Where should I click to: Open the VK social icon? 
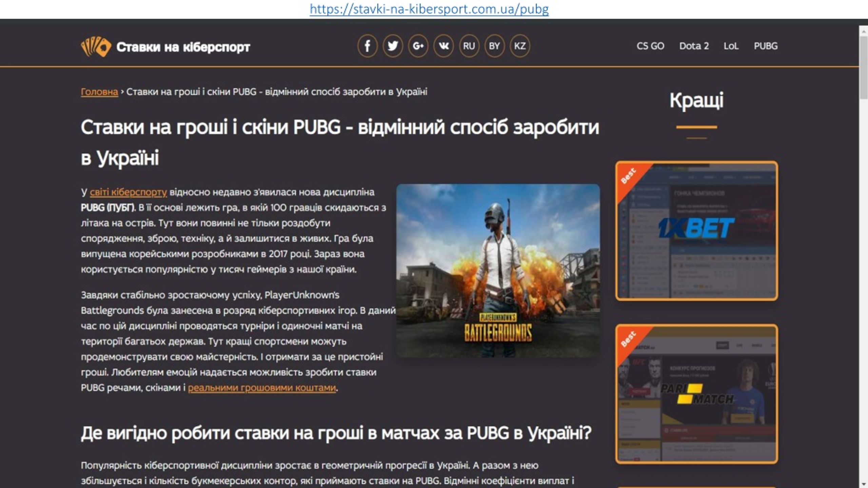point(443,46)
